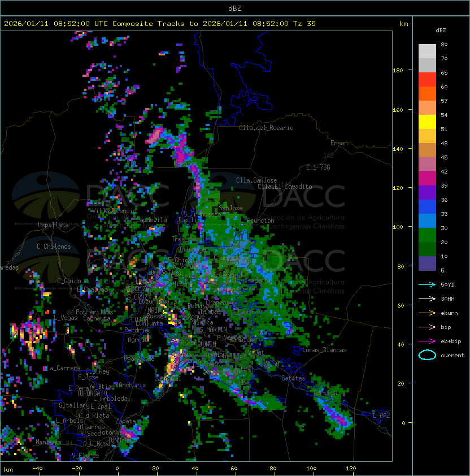Click the 'current' legend label

tap(452, 356)
